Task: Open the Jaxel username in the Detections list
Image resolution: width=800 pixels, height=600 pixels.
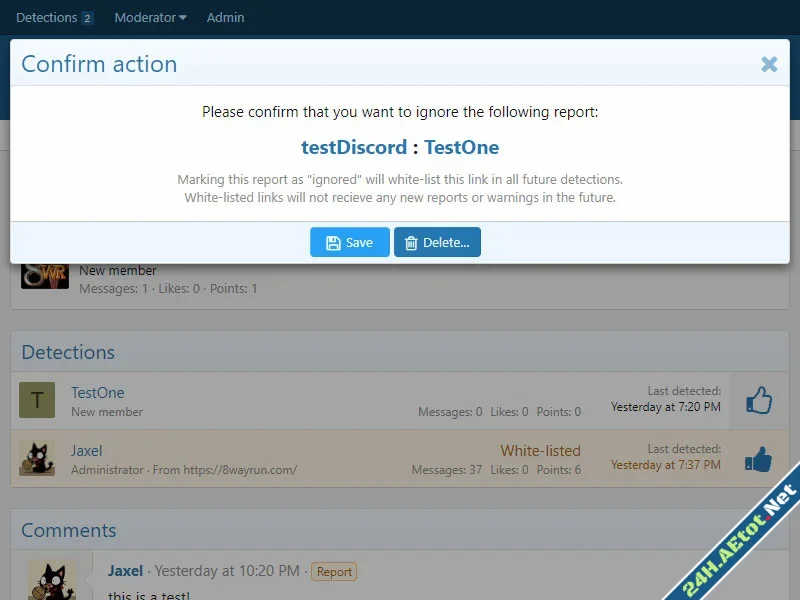Action: [x=87, y=451]
